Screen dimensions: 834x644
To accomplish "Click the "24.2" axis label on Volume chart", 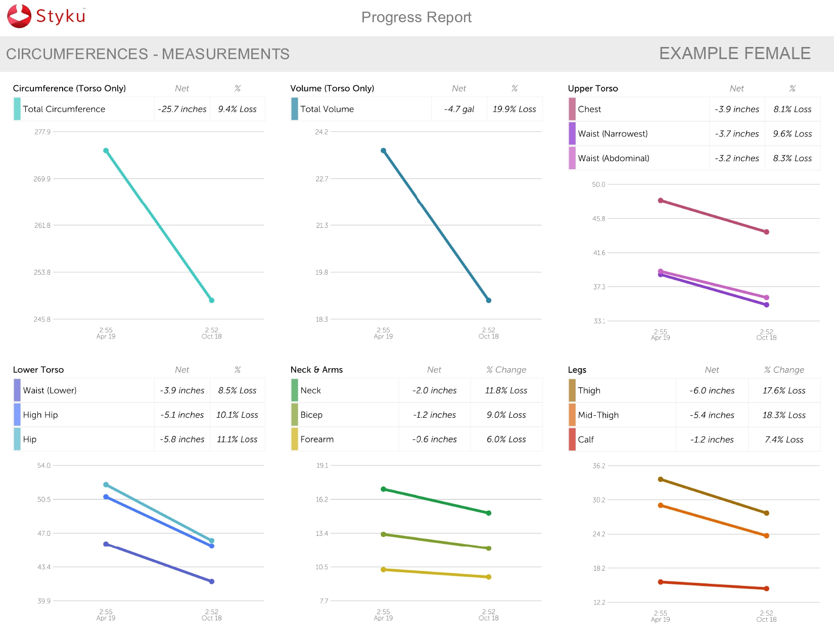I will tap(321, 132).
